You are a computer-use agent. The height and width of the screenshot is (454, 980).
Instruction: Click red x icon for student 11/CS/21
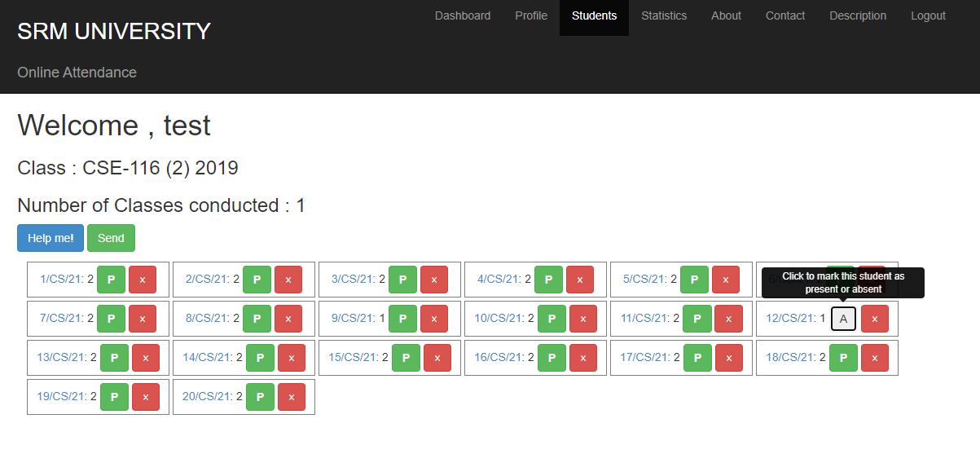click(x=729, y=319)
